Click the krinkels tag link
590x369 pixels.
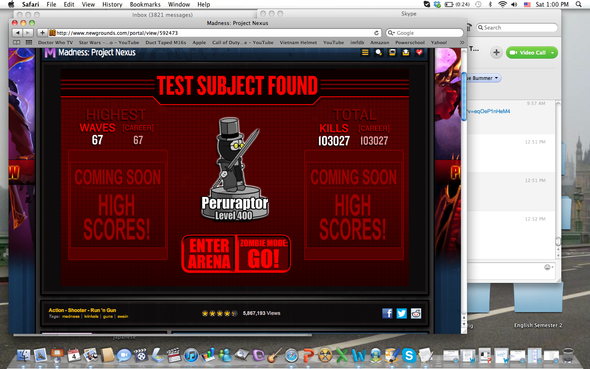click(x=91, y=317)
